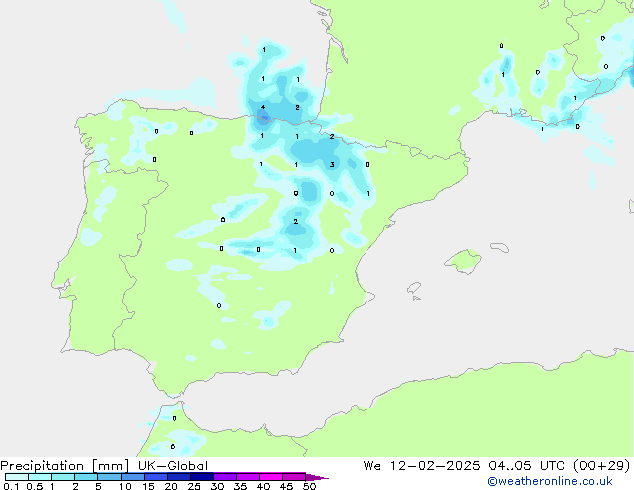This screenshot has height=490, width=634.
Task: Click the "4" precipitation value on the map
Action: 263,107
